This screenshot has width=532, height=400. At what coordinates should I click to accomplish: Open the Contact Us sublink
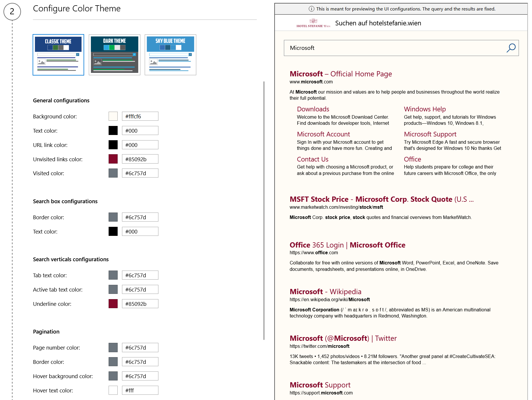pos(313,159)
